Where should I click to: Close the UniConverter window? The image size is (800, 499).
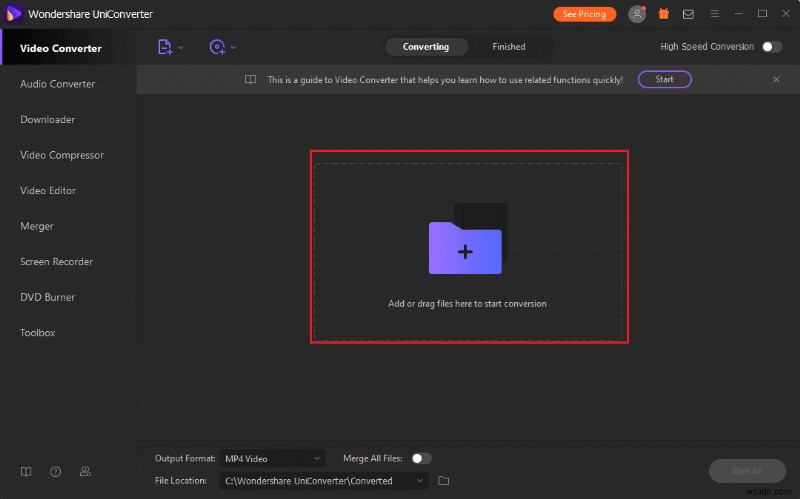786,14
